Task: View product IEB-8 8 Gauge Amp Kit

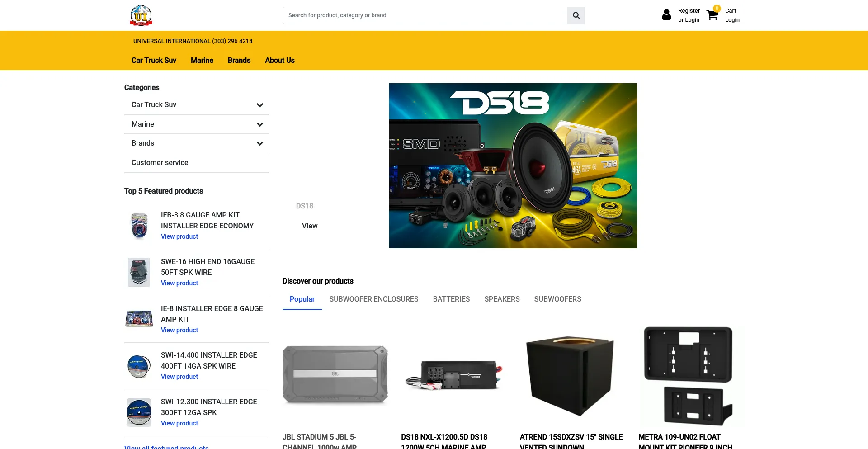Action: coord(179,236)
